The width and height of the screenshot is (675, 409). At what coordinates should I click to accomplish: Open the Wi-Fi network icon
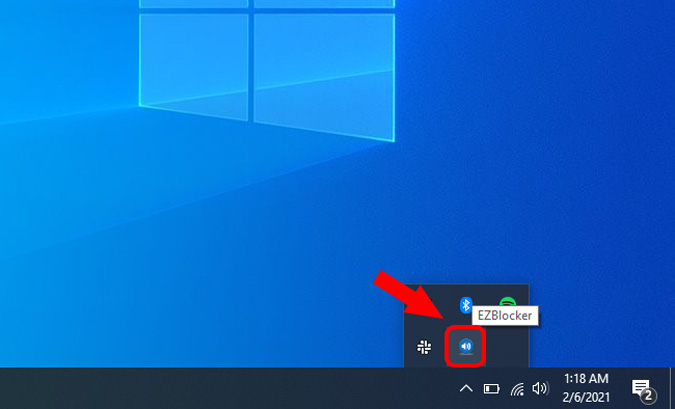517,389
